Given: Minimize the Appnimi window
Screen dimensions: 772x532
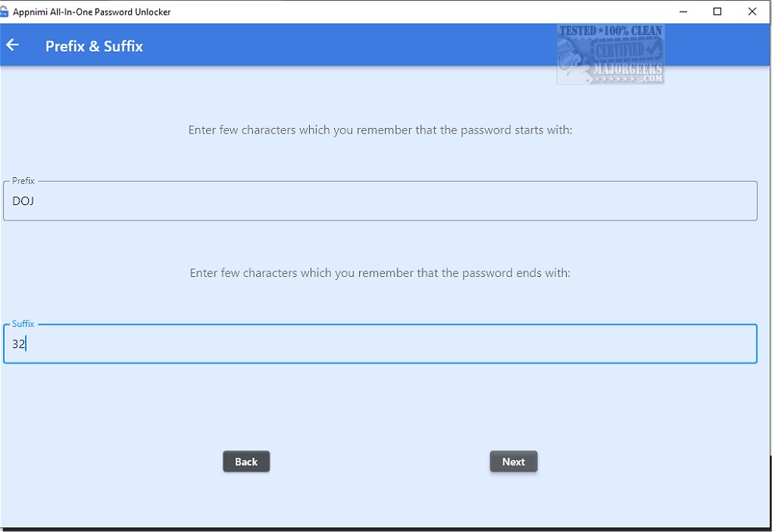Looking at the screenshot, I should (683, 12).
